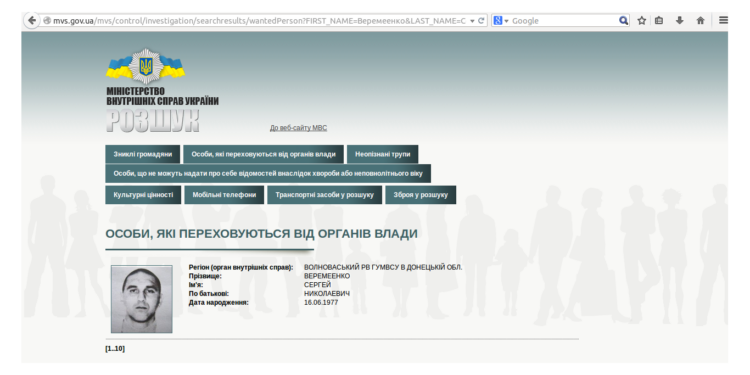The image size is (750, 375).
Task: Click the '[1..10]' pagination link
Action: [115, 349]
